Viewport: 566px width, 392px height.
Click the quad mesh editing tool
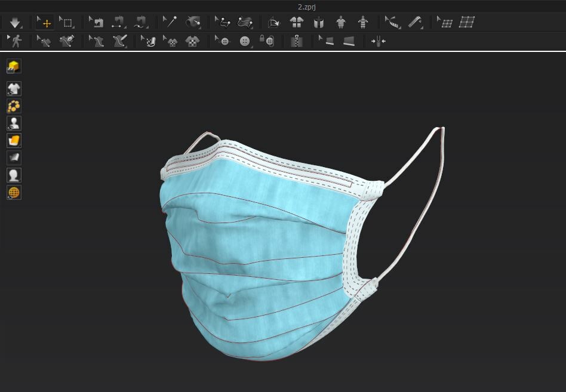467,22
